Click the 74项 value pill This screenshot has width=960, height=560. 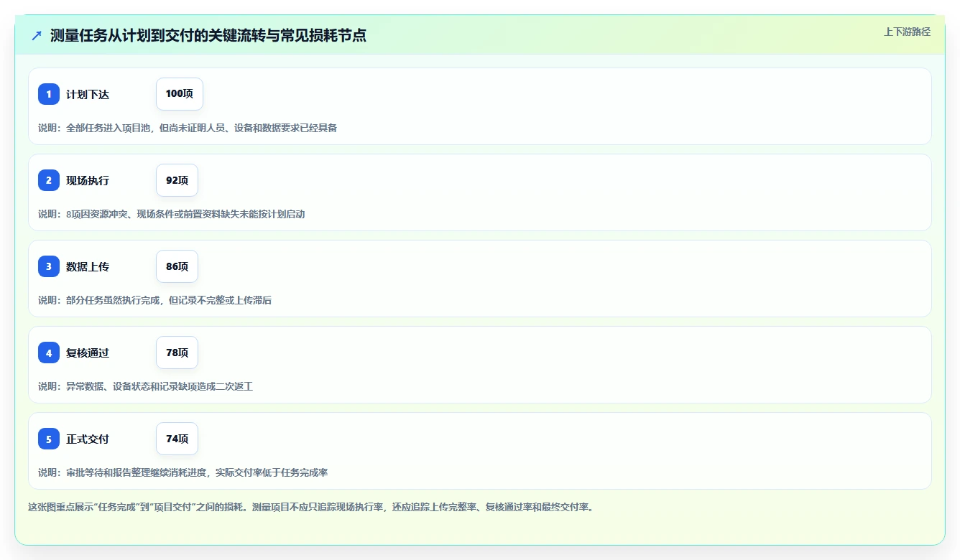point(177,439)
